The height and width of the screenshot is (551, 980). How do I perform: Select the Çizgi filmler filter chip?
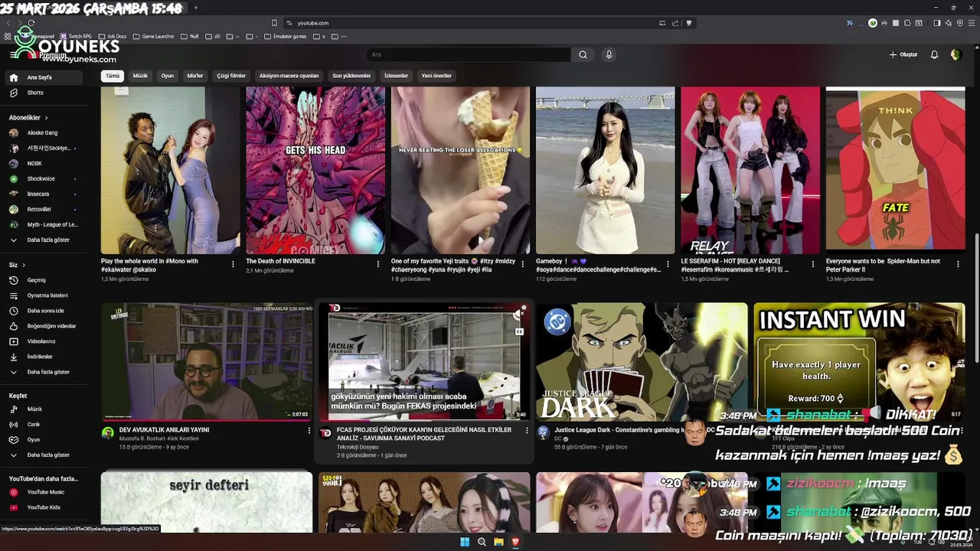click(231, 76)
